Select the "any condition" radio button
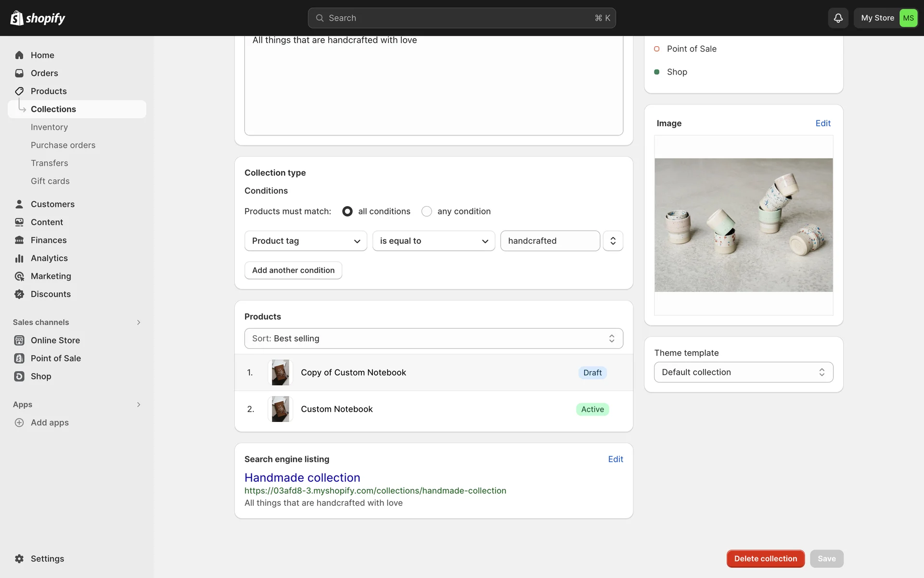Viewport: 924px width, 578px height. [x=426, y=211]
